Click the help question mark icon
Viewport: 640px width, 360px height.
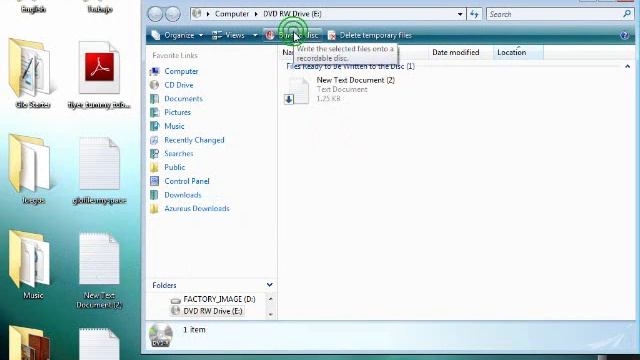click(624, 36)
